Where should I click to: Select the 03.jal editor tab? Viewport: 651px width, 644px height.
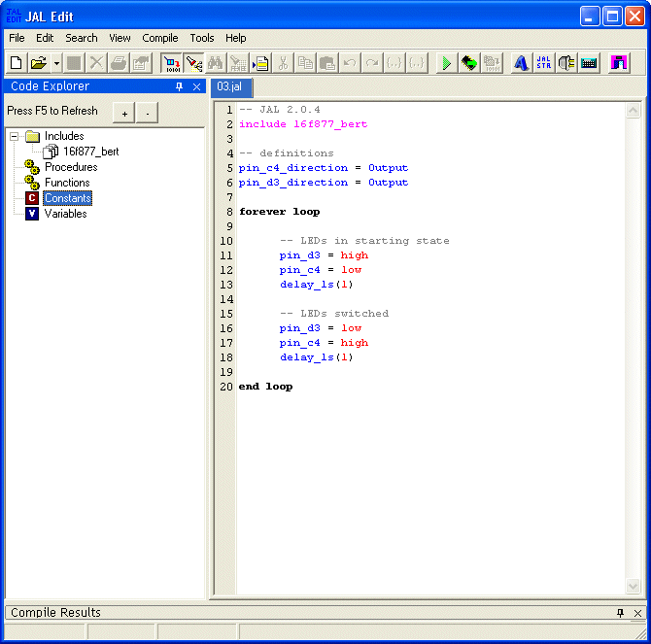tap(231, 86)
